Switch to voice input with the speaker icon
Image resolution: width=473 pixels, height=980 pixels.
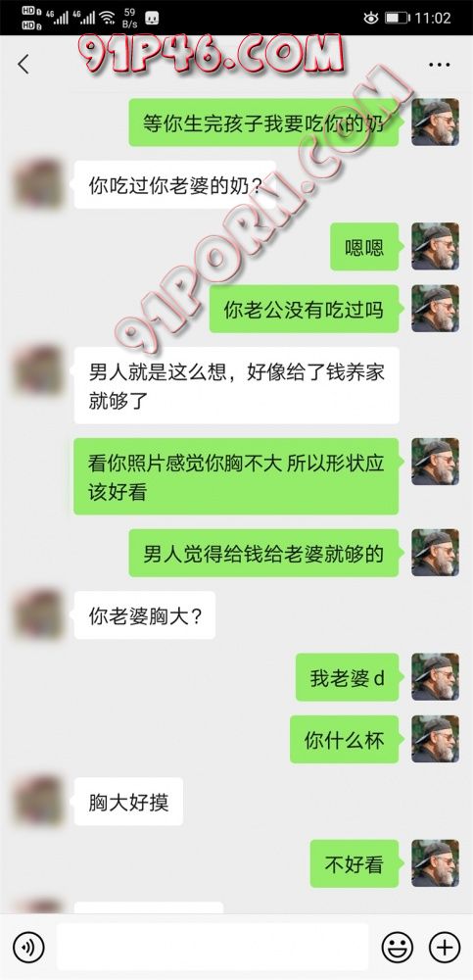pyautogui.click(x=28, y=948)
